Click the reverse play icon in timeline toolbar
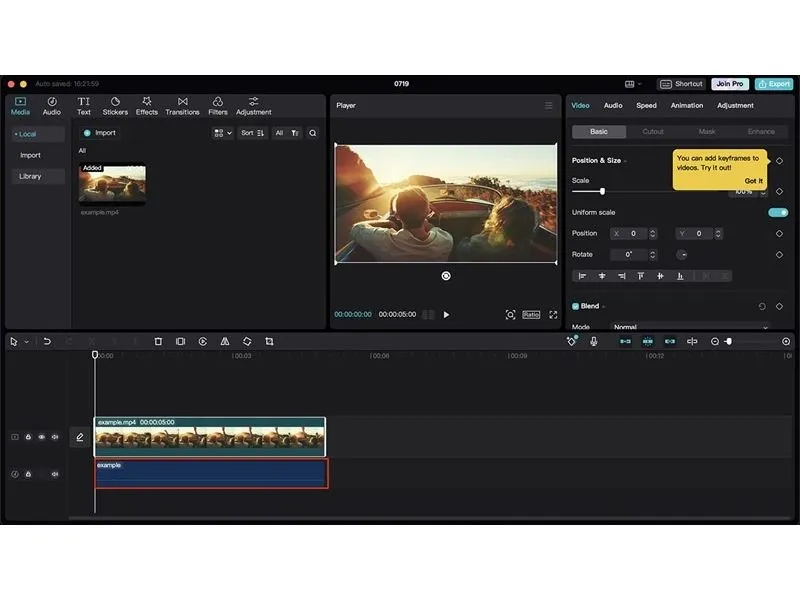This screenshot has width=800, height=600. (x=203, y=341)
